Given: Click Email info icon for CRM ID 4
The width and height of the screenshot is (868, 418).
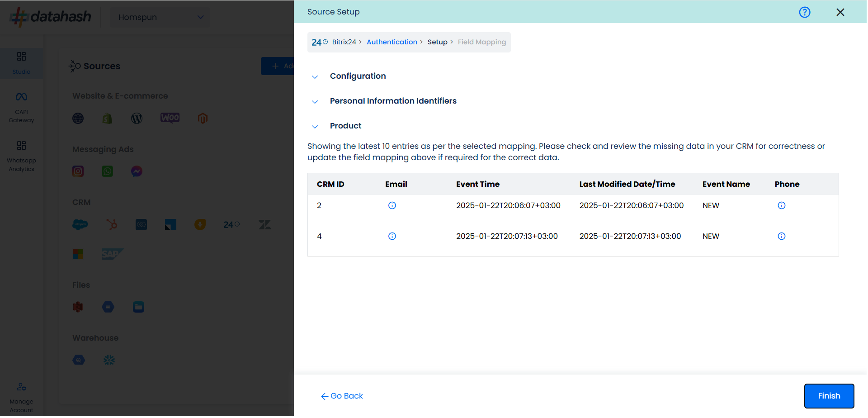Looking at the screenshot, I should (392, 236).
